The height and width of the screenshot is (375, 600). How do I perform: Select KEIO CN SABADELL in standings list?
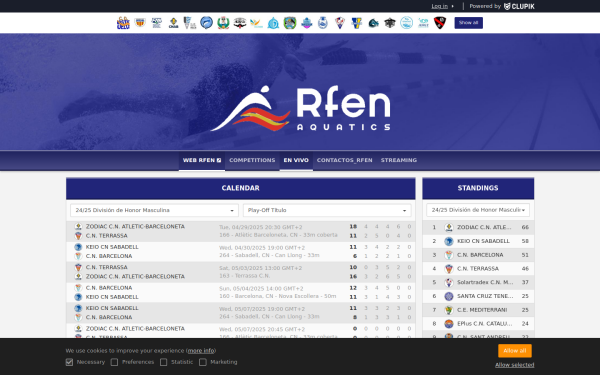pyautogui.click(x=483, y=241)
